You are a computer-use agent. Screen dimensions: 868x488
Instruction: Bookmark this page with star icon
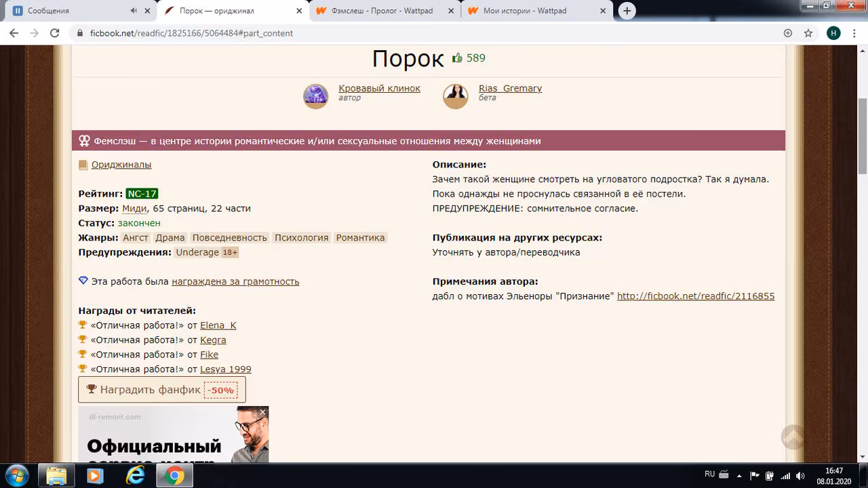[808, 33]
